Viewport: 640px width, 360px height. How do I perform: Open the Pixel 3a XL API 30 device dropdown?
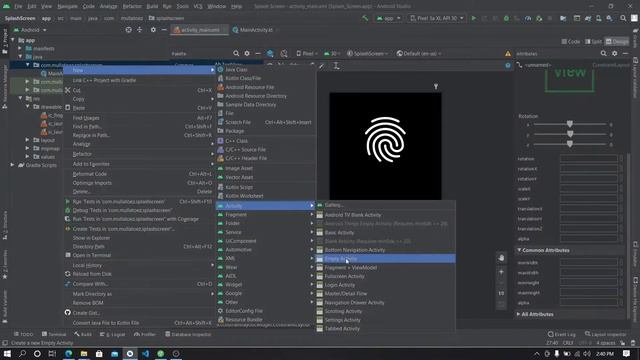coord(437,18)
